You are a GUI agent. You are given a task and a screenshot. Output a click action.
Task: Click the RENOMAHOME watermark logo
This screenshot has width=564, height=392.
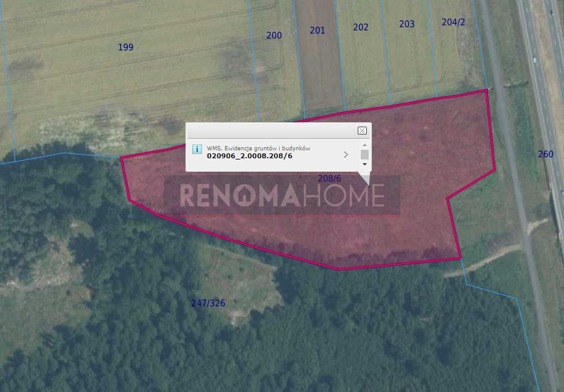tap(282, 195)
